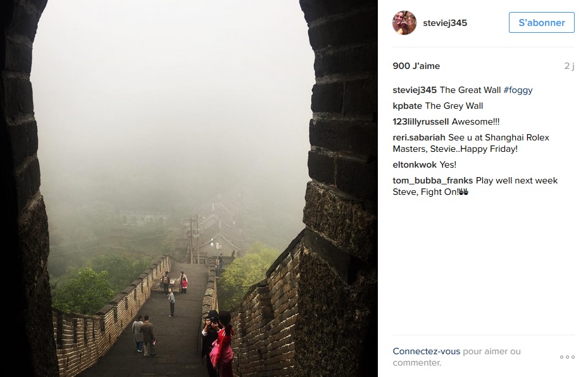Click the 2 j post timestamp
The image size is (588, 377).
point(569,66)
